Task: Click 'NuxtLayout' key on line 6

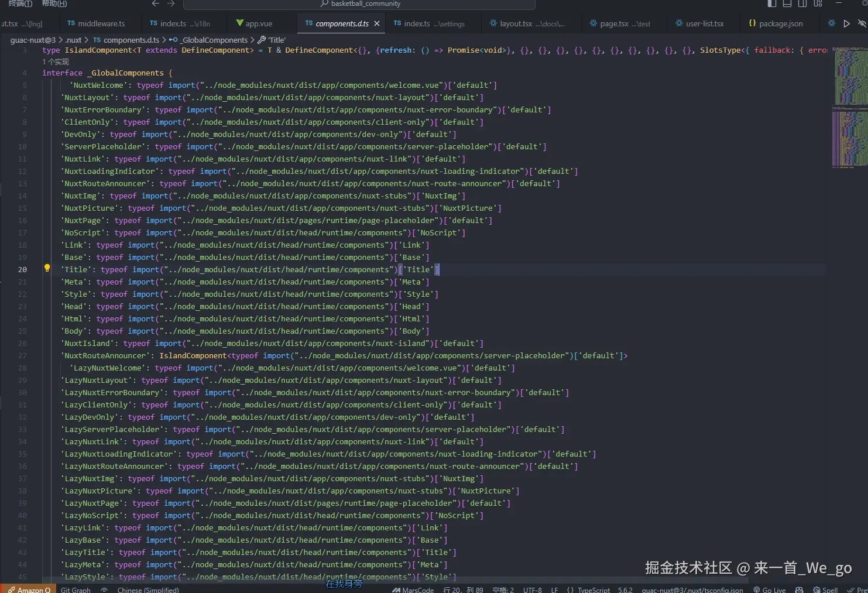Action: (x=87, y=98)
